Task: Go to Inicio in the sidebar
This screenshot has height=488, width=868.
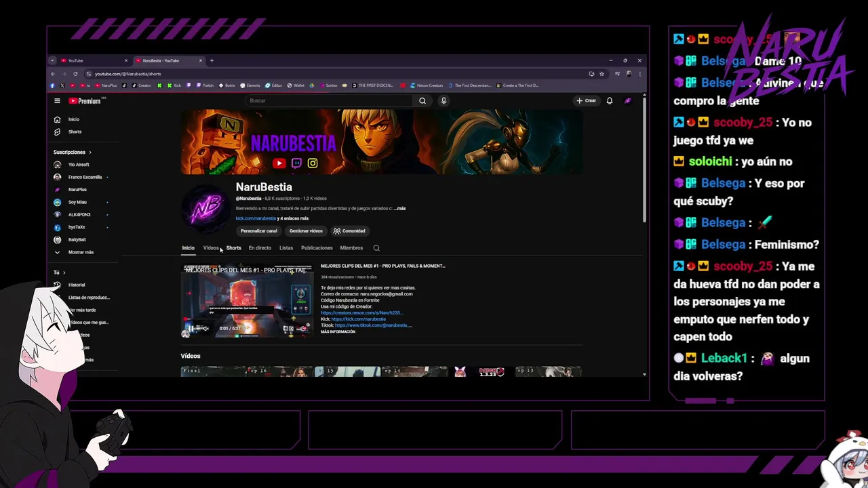Action: [66, 119]
